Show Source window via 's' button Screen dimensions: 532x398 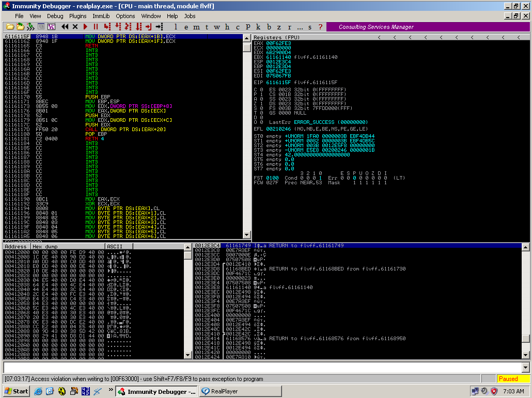pyautogui.click(x=310, y=27)
